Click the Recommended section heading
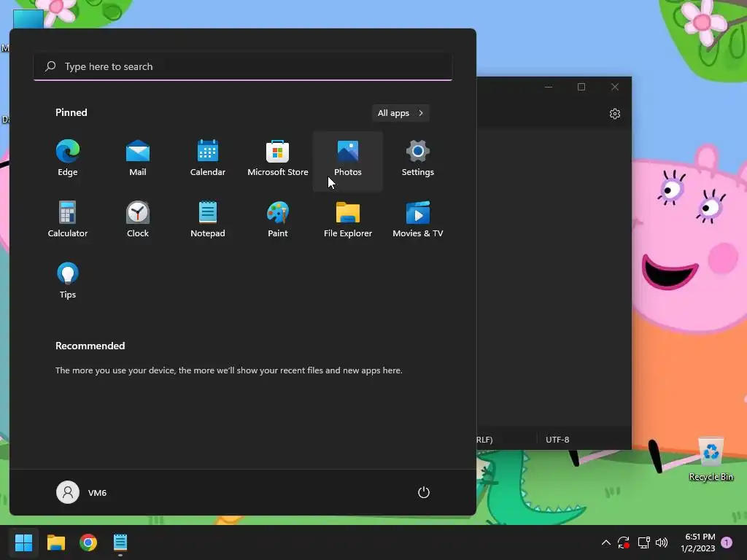This screenshot has width=747, height=560. tap(90, 346)
